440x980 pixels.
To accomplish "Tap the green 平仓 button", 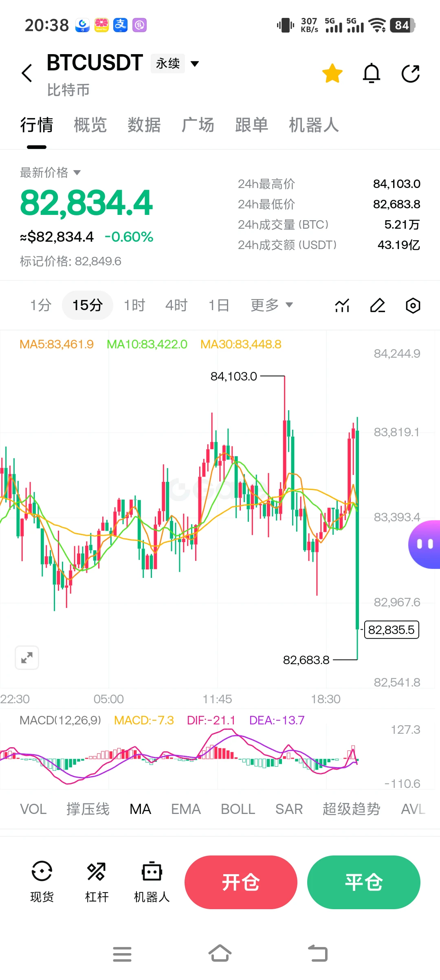I will (364, 882).
